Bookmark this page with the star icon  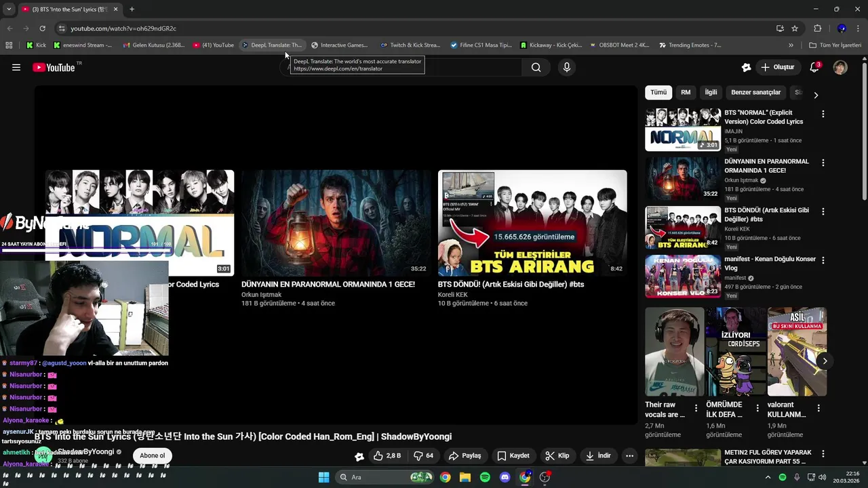pos(795,28)
